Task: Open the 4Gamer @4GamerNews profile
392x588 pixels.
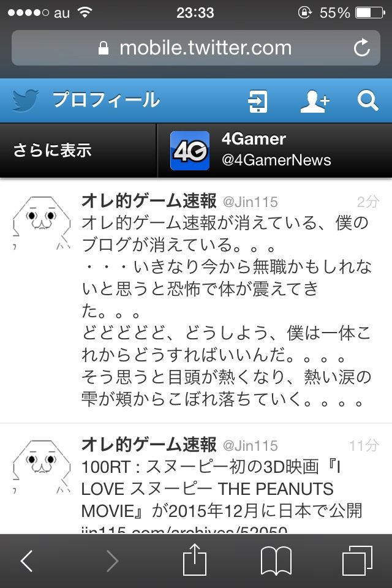Action: pyautogui.click(x=275, y=151)
